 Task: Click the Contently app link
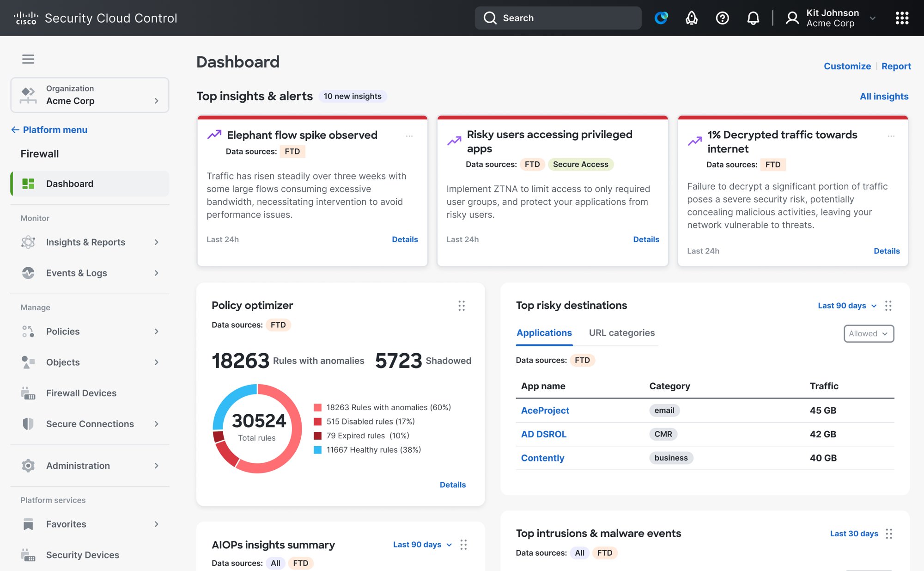point(542,458)
